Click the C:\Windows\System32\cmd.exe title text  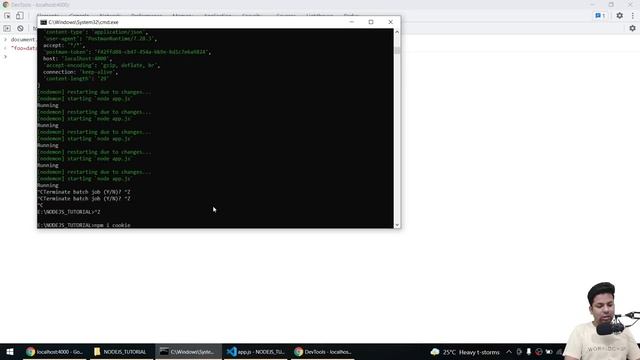pyautogui.click(x=83, y=22)
